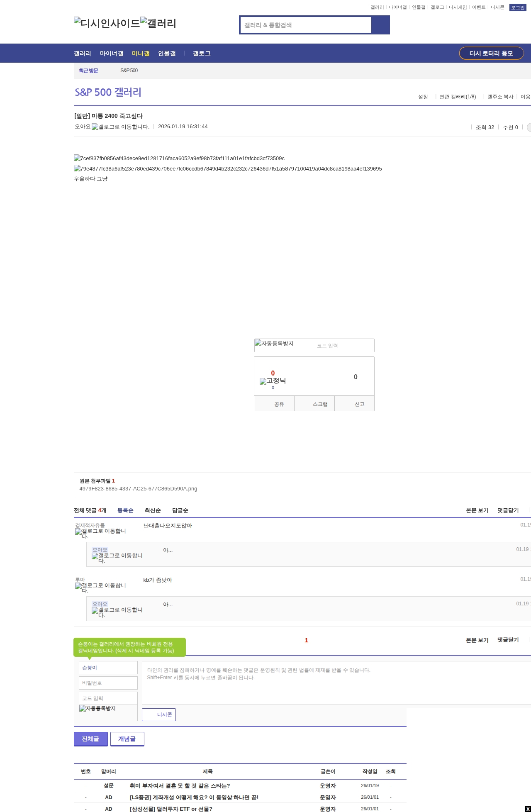The width and height of the screenshot is (531, 812).
Task: Click the 디시 로터리 응모 button
Action: (491, 54)
